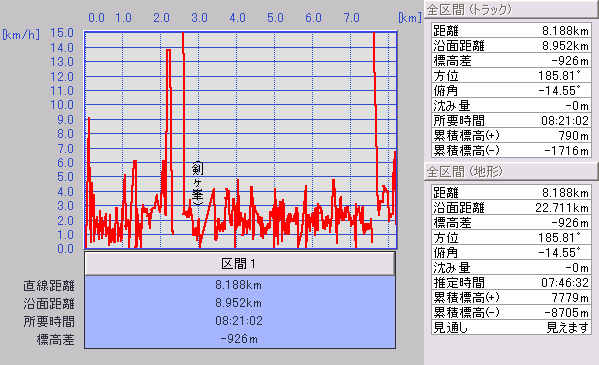The width and height of the screenshot is (599, 365).
Task: Click the terrain 累積標高(+) 7779m row
Action: click(511, 297)
